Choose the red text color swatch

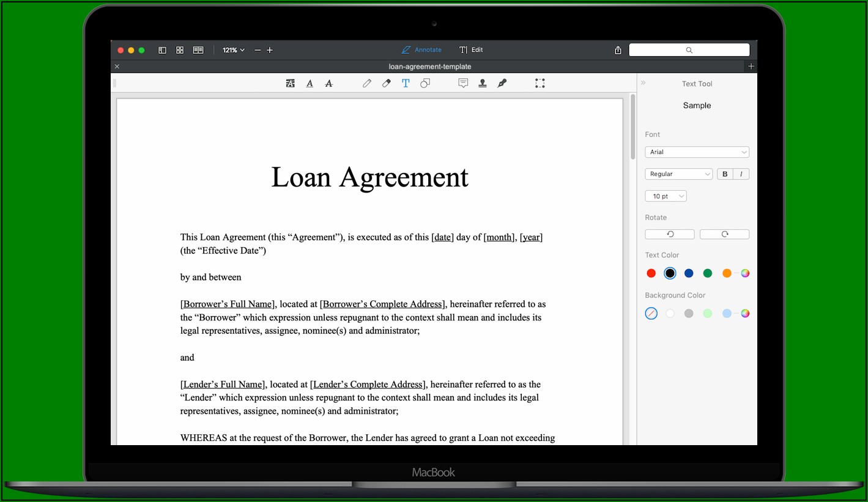tap(651, 273)
